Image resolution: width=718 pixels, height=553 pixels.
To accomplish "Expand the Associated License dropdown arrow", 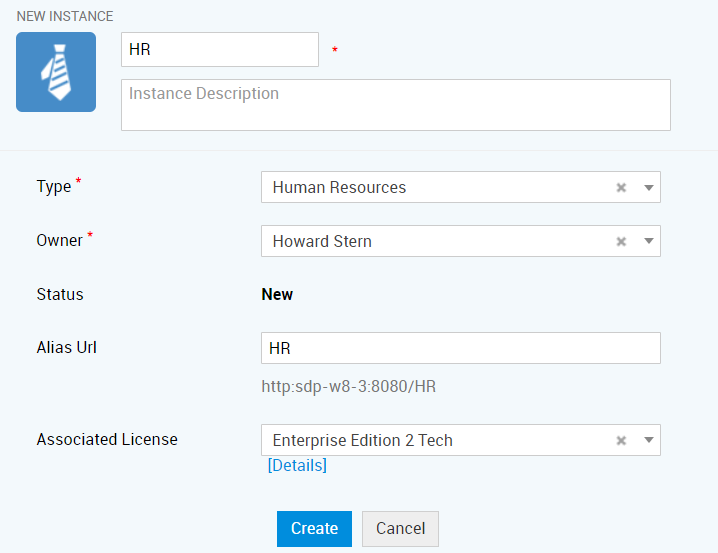I will pyautogui.click(x=648, y=440).
